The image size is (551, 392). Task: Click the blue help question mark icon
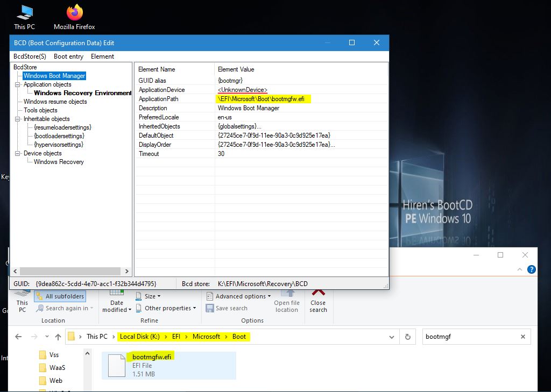tap(532, 269)
